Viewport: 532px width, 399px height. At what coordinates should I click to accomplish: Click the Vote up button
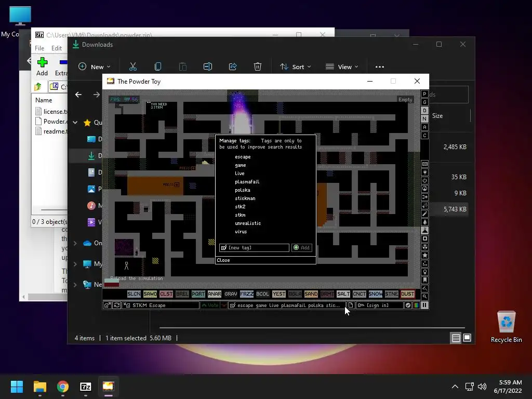pyautogui.click(x=210, y=305)
